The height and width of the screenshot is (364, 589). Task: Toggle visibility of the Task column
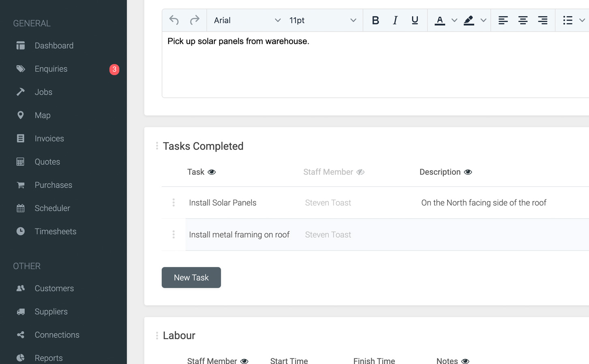point(212,172)
